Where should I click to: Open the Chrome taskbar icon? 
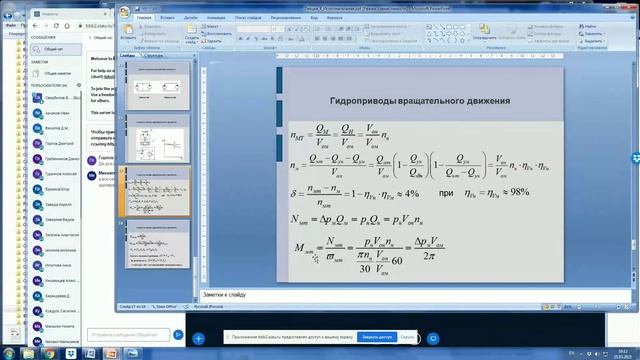[49, 353]
